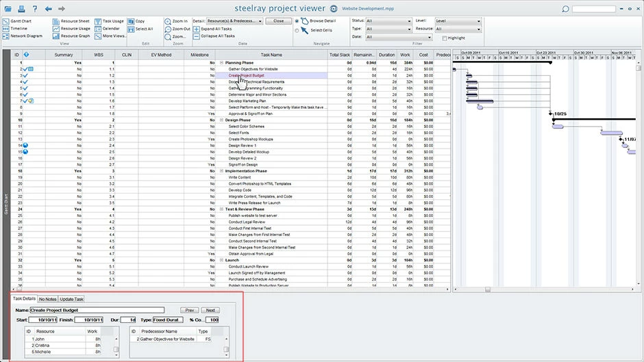Select the Browse Detail radio button

coord(297,21)
